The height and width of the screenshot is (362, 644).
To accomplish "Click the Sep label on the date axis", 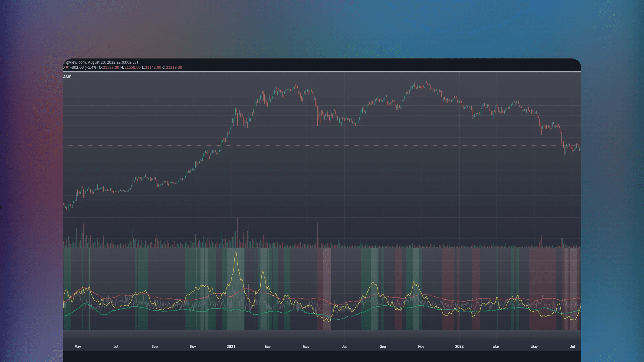I will (x=155, y=346).
